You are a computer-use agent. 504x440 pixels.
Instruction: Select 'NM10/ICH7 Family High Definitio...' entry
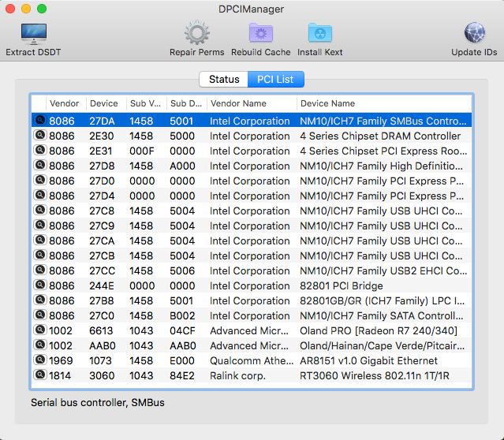point(382,166)
